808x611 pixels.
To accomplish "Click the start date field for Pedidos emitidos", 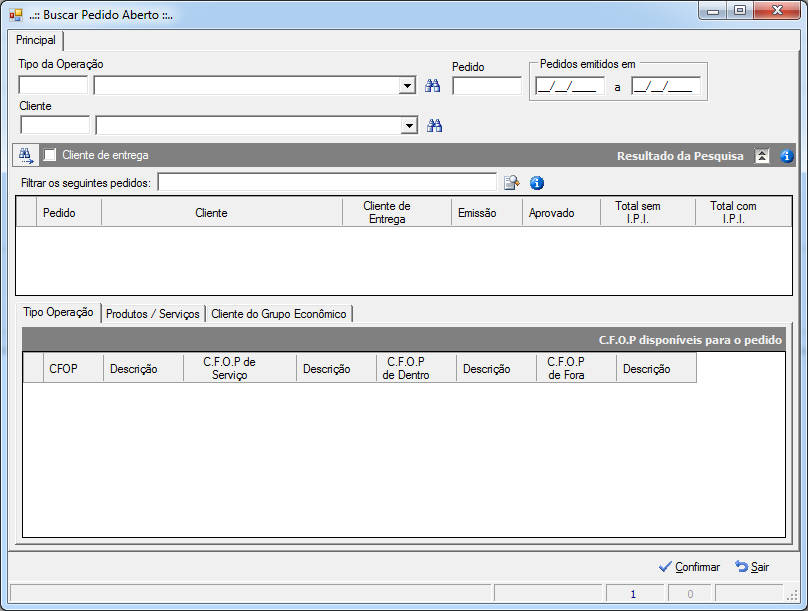I will pyautogui.click(x=570, y=86).
